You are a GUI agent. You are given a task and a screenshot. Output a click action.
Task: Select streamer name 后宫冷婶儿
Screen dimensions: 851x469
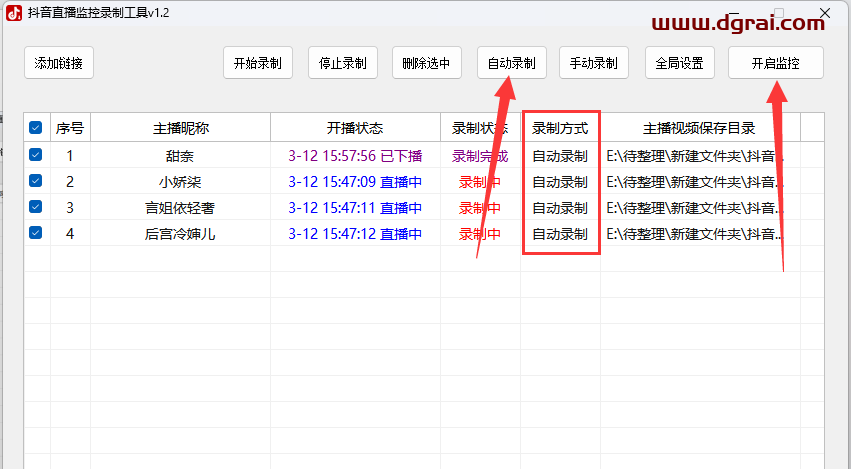tap(180, 234)
